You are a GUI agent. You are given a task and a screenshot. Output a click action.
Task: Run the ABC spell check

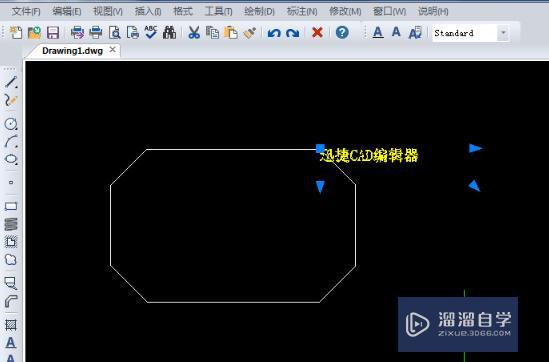coord(151,33)
